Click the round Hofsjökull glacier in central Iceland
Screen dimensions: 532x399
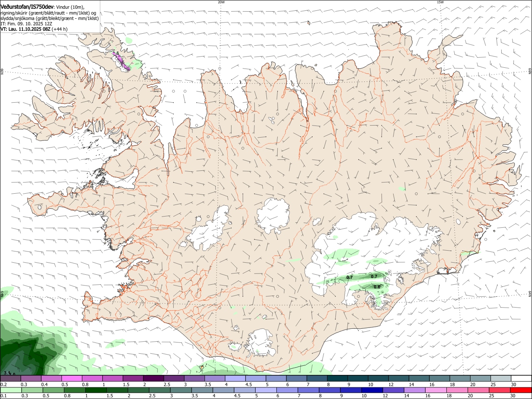[x=273, y=215]
